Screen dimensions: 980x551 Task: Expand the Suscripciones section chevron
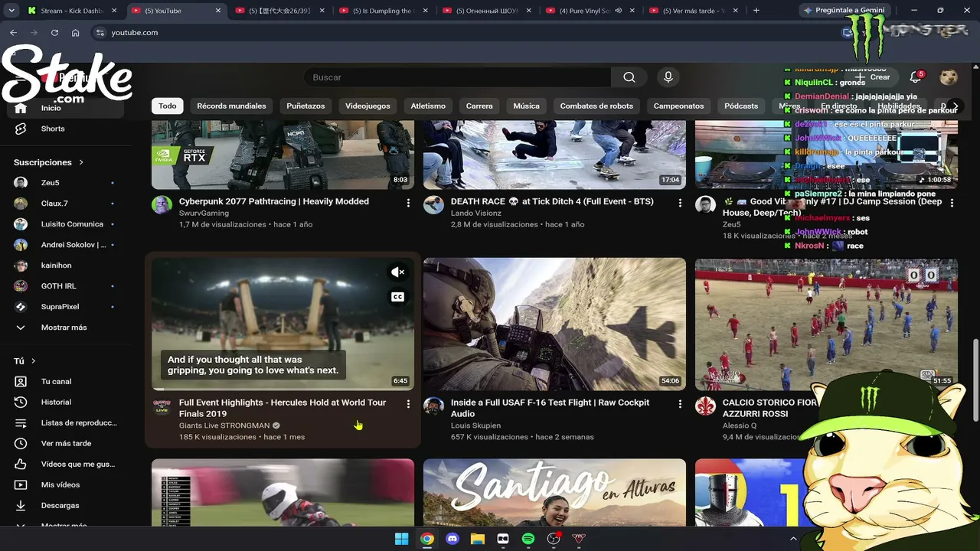pyautogui.click(x=81, y=162)
